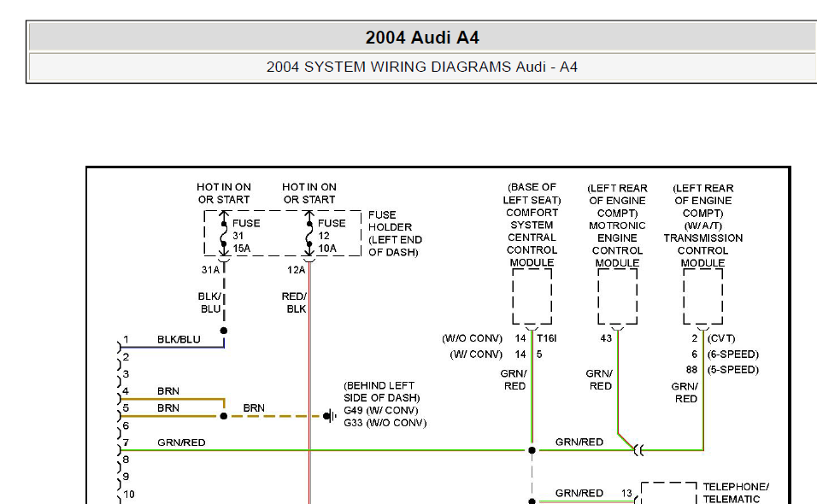The image size is (817, 504).
Task: Click connector pin number 8
Action: tap(126, 460)
